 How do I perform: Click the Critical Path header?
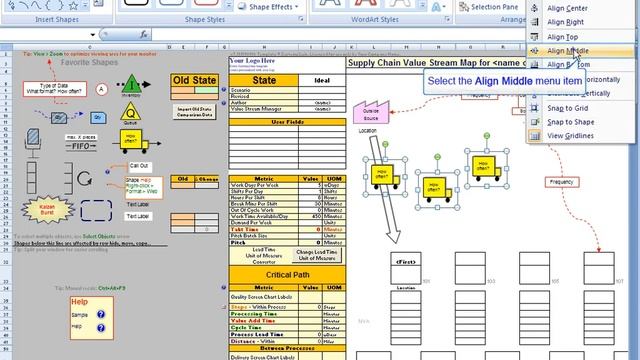(287, 275)
